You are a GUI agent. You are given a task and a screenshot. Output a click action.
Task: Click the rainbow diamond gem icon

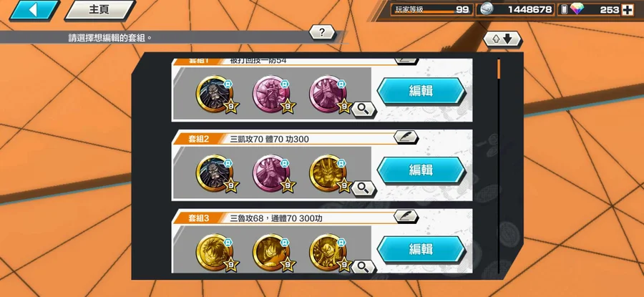pyautogui.click(x=577, y=9)
